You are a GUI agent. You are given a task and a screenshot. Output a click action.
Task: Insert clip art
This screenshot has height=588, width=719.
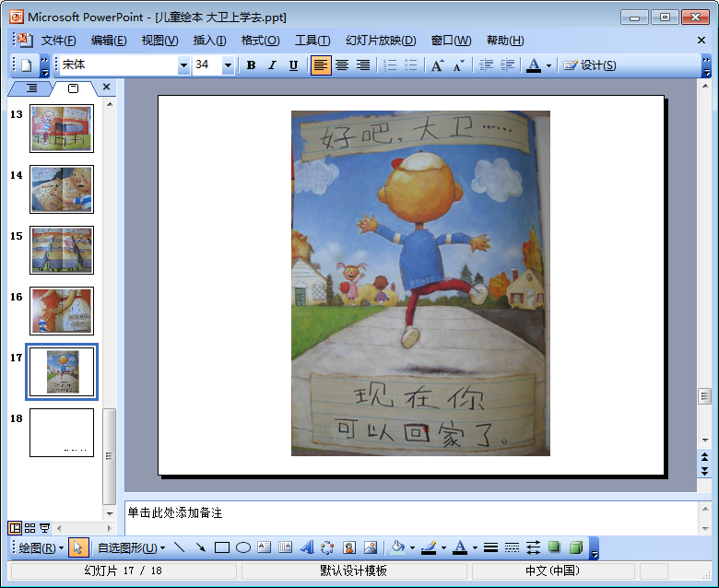point(349,547)
